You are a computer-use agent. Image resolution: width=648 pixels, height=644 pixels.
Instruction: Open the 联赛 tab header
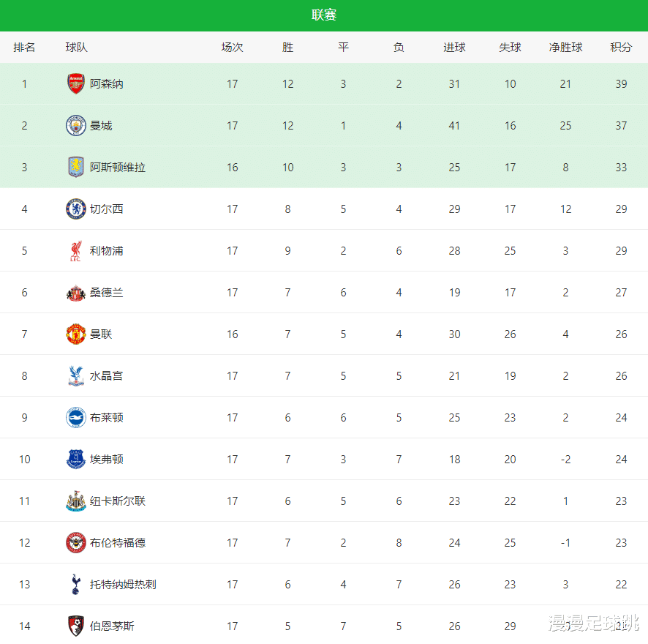tap(324, 15)
